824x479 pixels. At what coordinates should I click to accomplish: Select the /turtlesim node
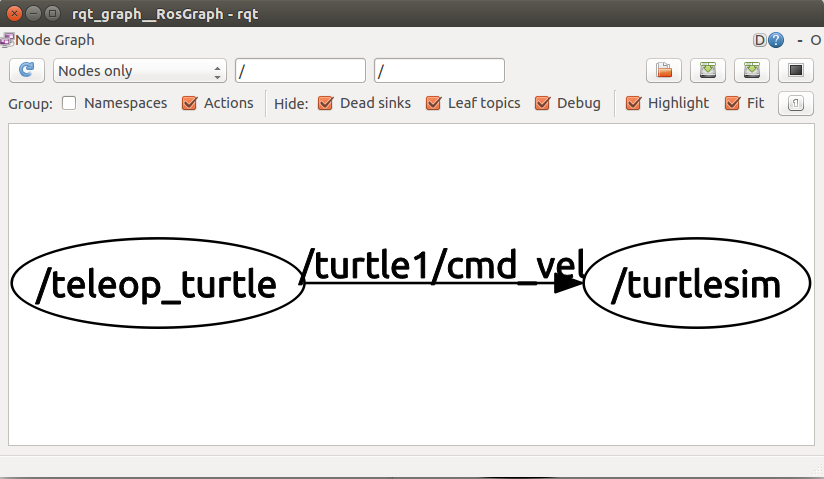pos(697,283)
